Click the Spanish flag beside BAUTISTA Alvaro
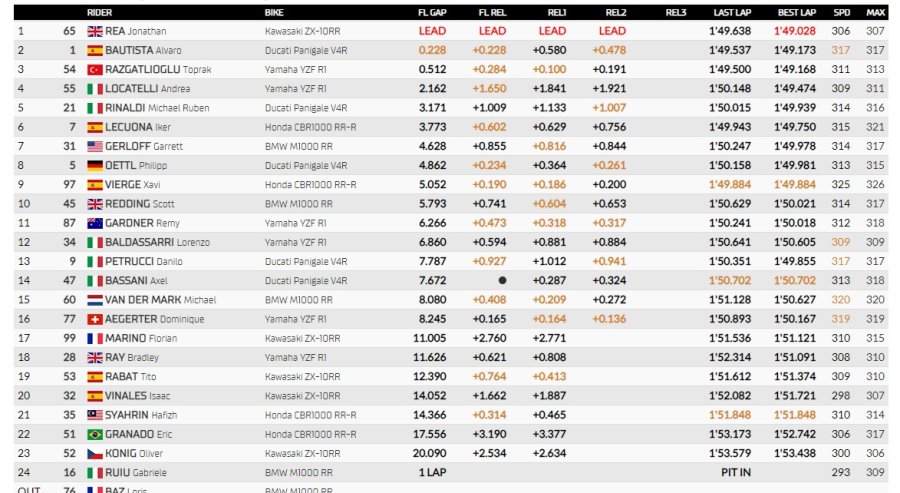 click(x=95, y=51)
